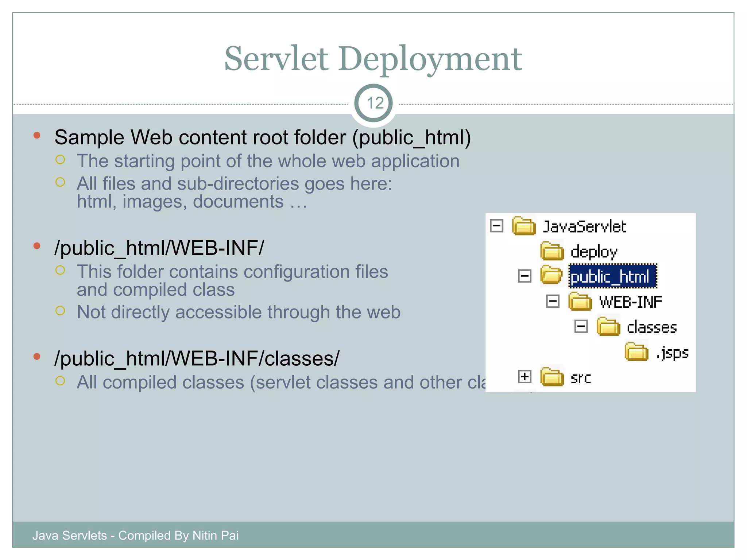Viewport: 747px width, 560px height.
Task: Click the slide number 12 circle
Action: pyautogui.click(x=373, y=103)
